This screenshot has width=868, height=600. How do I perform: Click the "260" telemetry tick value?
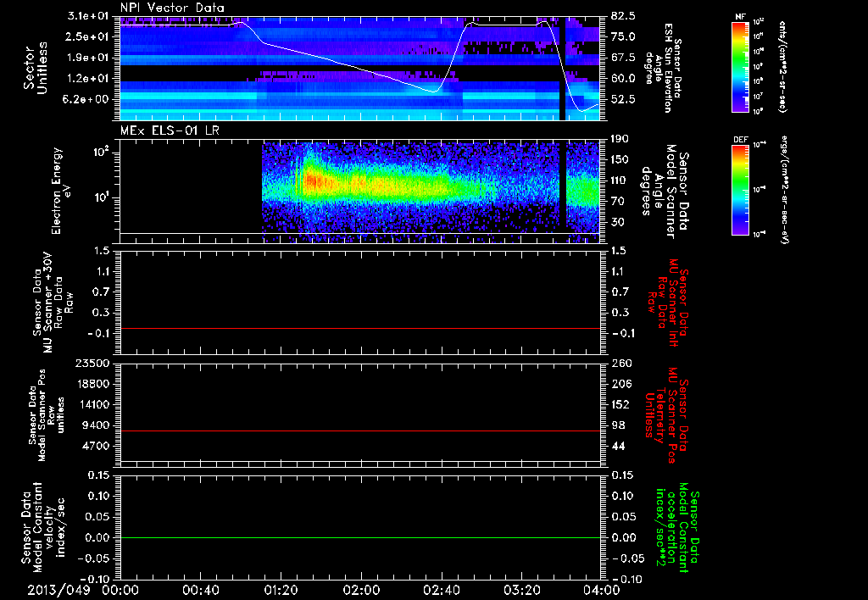620,364
